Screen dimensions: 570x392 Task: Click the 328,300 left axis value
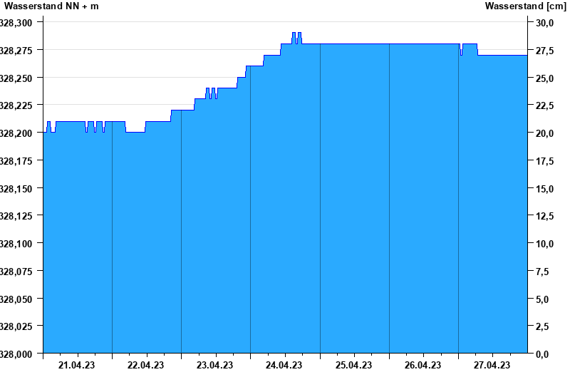tap(16, 23)
